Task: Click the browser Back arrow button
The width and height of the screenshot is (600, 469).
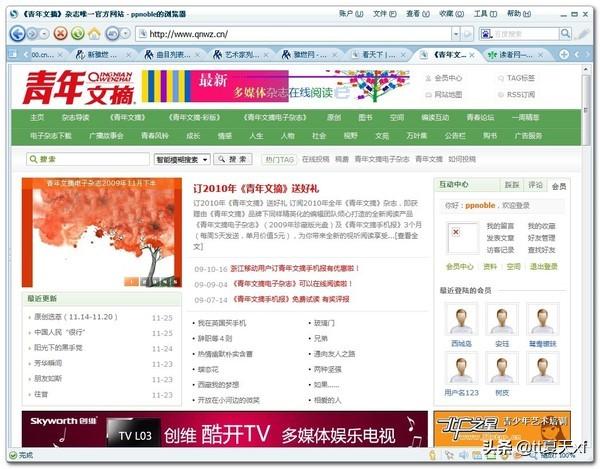Action: 18,34
